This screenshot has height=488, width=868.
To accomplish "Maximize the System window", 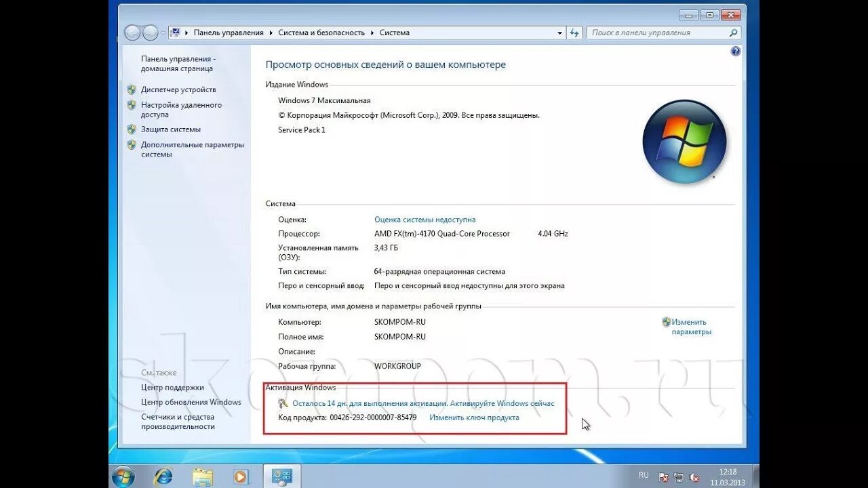I will pyautogui.click(x=710, y=14).
